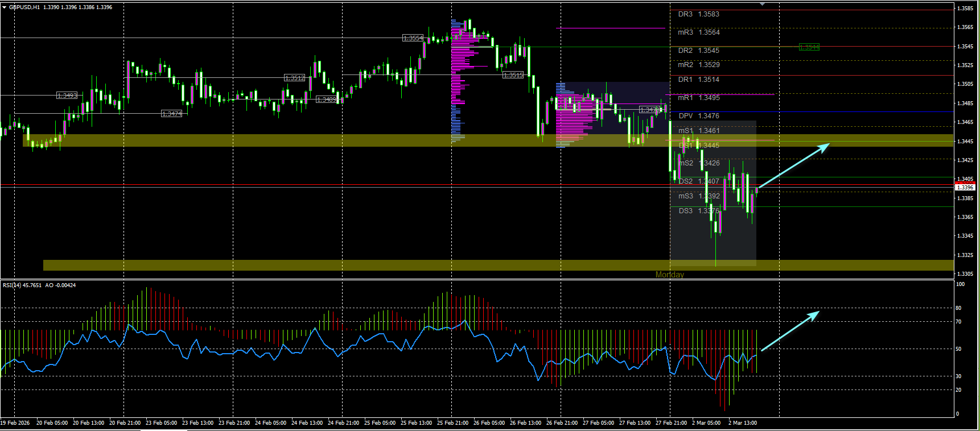Click the current price 1.3396 axis marker
Screen dimensions: 980x431
(x=965, y=187)
